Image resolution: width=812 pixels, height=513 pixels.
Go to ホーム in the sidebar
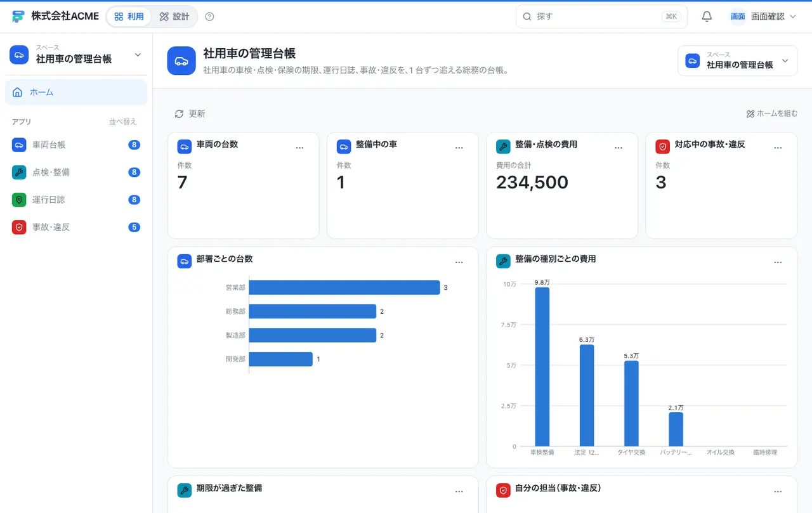(76, 93)
